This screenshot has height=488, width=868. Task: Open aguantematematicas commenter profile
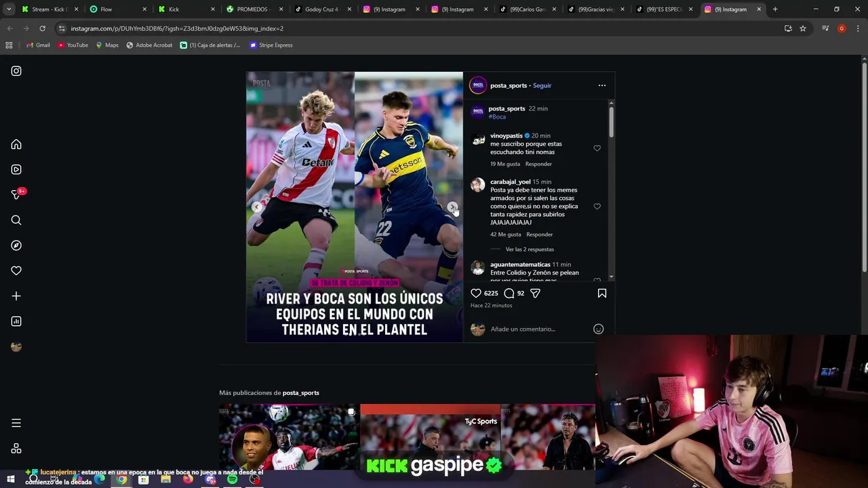click(520, 264)
